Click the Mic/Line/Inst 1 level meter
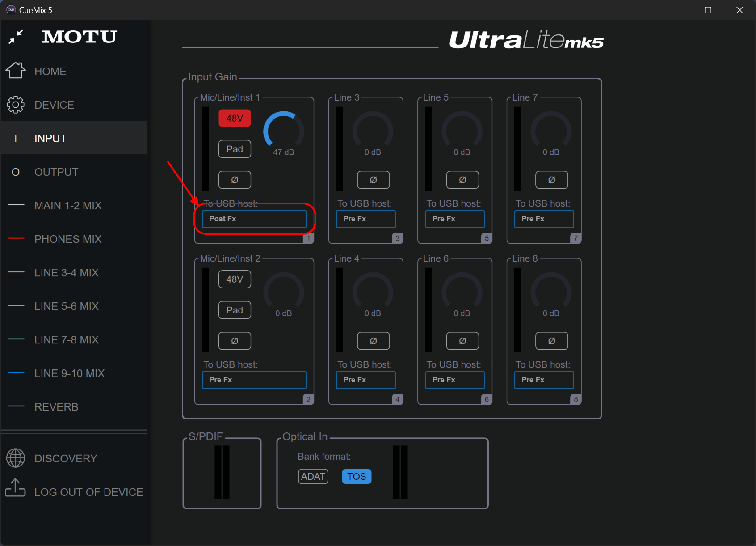The height and width of the screenshot is (546, 756). click(206, 149)
